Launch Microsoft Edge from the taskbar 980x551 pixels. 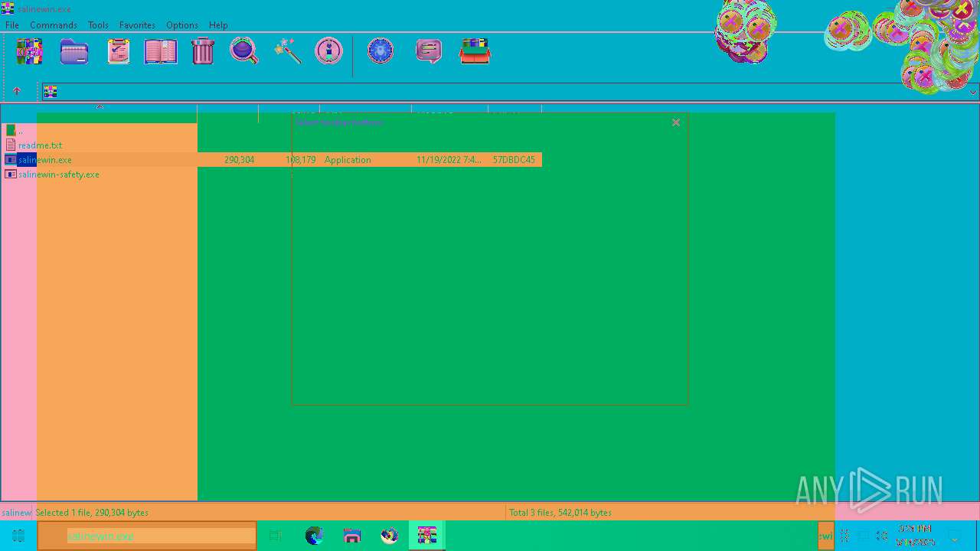click(314, 536)
